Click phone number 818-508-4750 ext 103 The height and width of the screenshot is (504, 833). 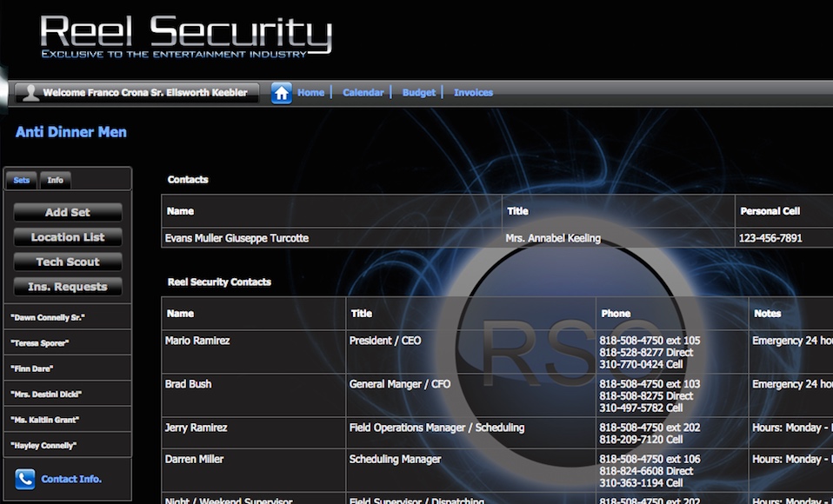(x=650, y=384)
